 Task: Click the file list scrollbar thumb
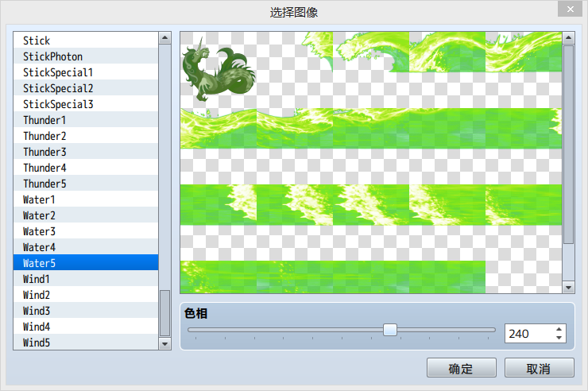(x=164, y=313)
